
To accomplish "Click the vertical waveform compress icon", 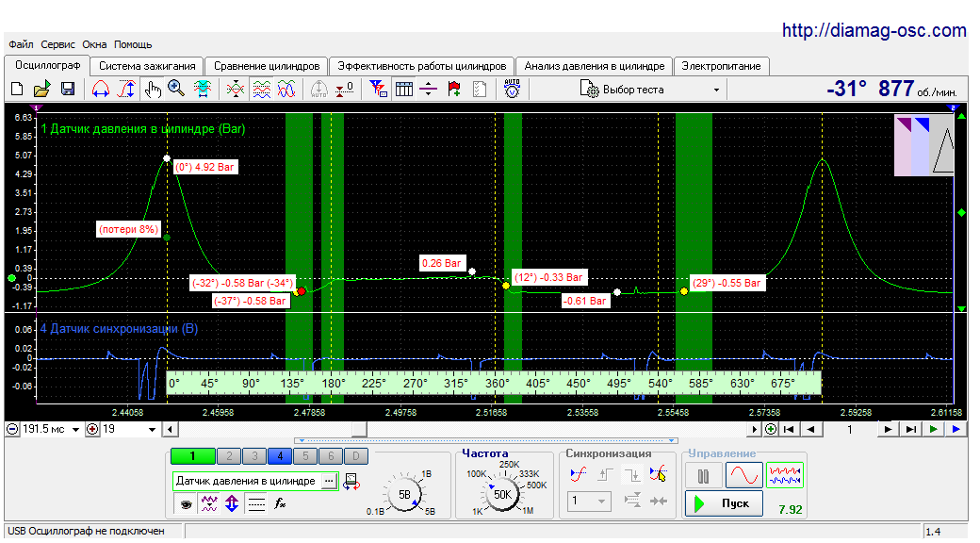I will point(236,90).
